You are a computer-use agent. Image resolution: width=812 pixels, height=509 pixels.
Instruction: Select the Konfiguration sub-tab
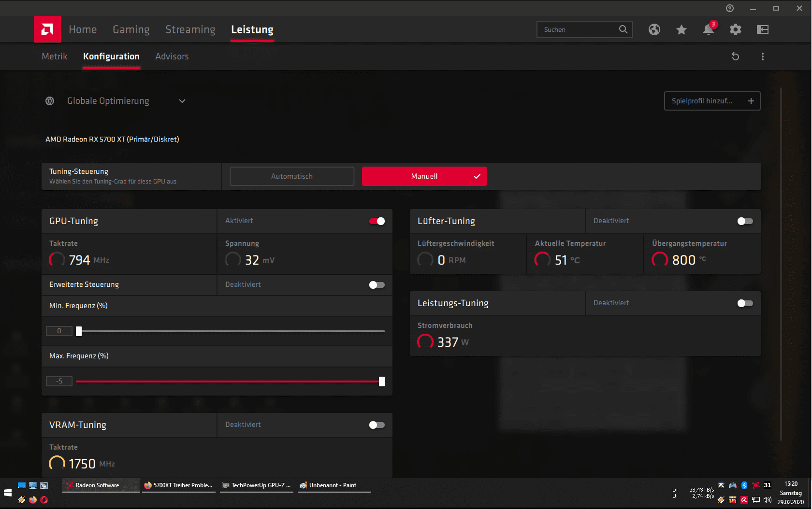click(111, 57)
